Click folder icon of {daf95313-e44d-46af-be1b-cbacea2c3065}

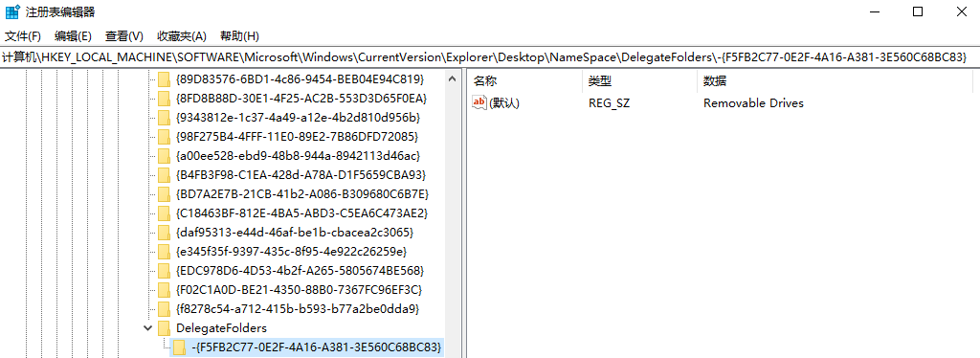pyautogui.click(x=164, y=233)
